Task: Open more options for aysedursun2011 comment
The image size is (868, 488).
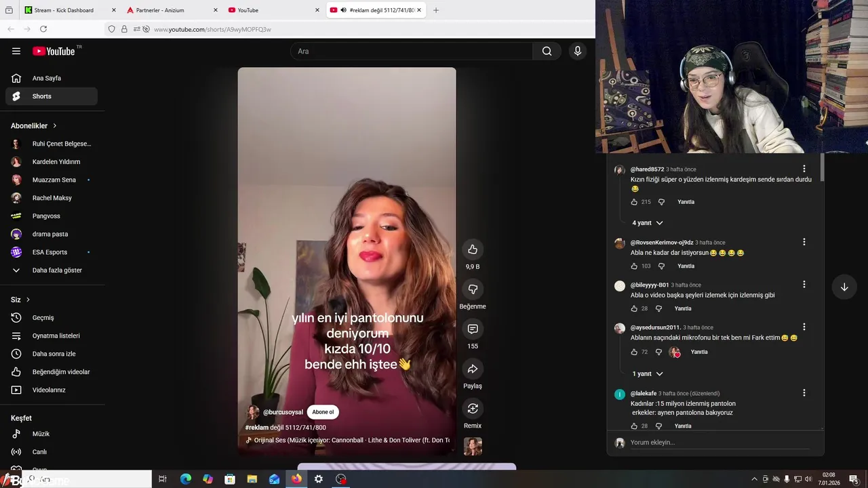Action: coord(804,327)
